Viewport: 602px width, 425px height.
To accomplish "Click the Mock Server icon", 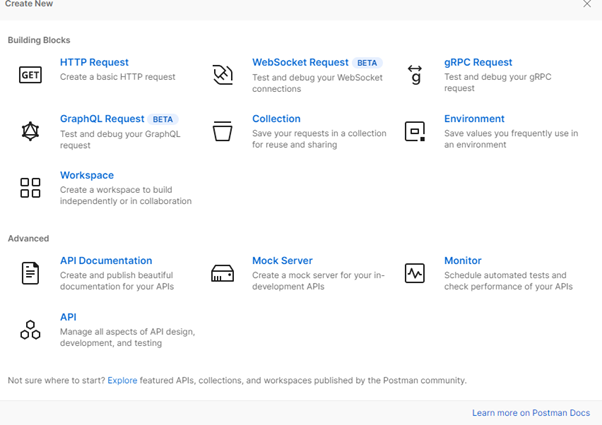I will (x=223, y=273).
